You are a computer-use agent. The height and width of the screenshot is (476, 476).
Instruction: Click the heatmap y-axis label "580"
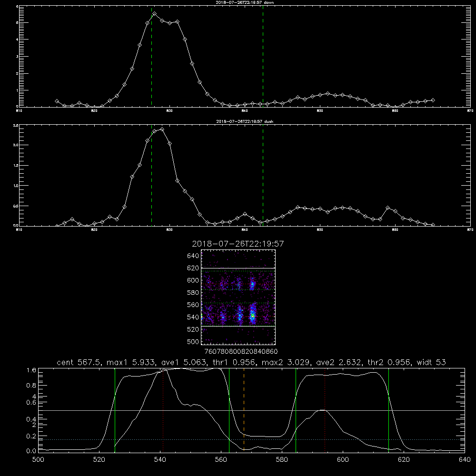193,293
